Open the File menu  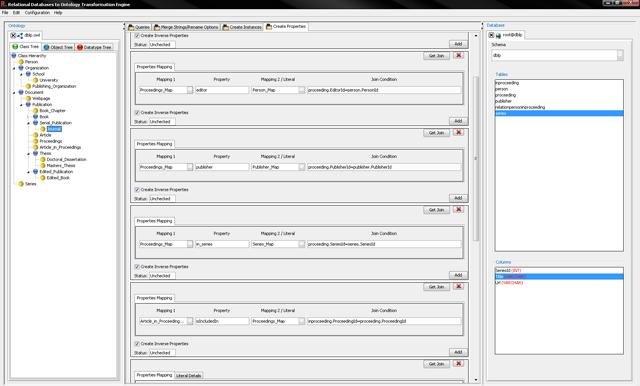tap(5, 13)
